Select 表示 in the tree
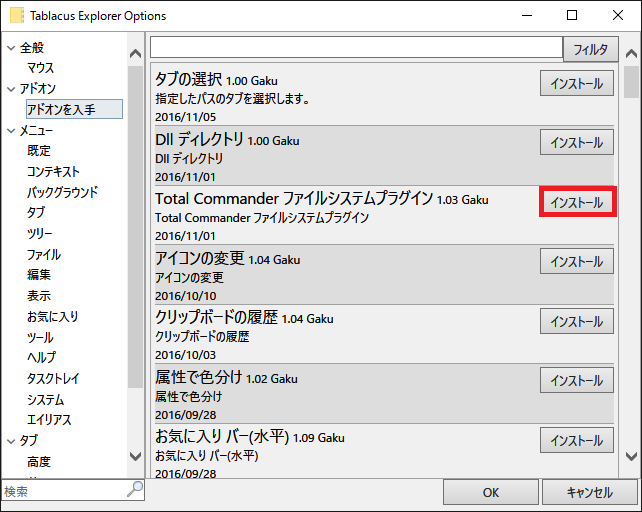Image resolution: width=642 pixels, height=512 pixels. point(39,296)
